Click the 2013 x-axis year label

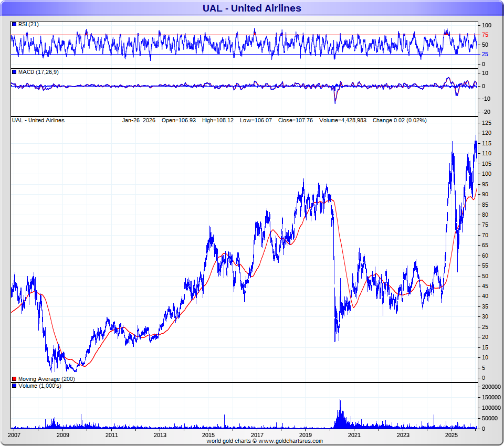tap(160, 435)
